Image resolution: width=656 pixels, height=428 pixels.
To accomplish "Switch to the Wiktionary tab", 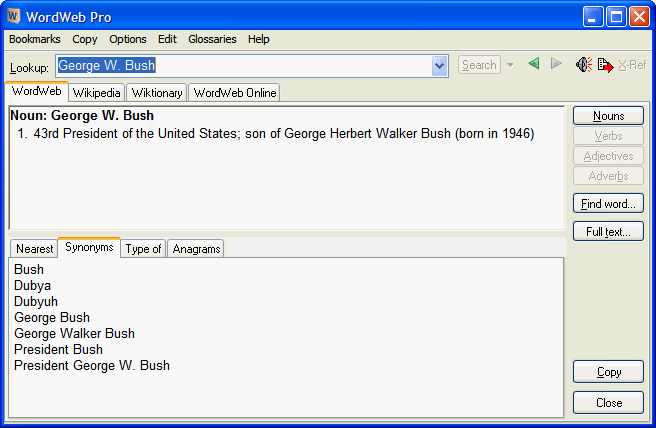I will coord(157,92).
